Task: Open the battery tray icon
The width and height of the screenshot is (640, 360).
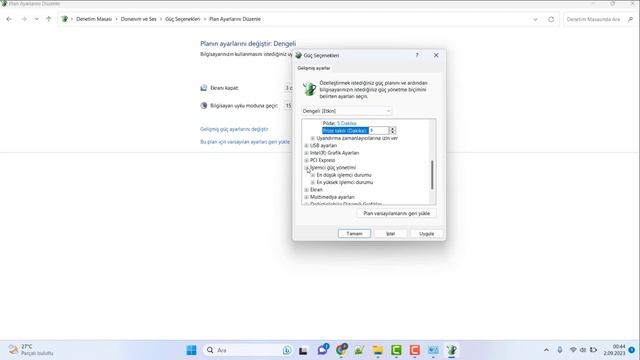Action: tap(593, 350)
